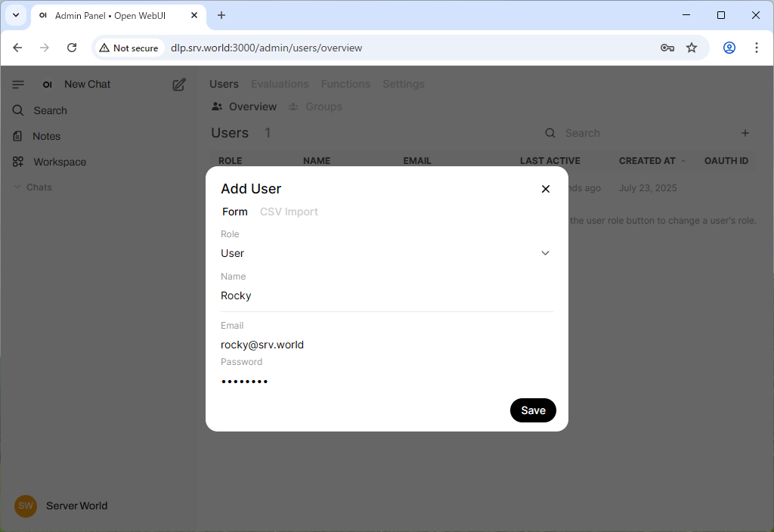Open the tab search dropdown arrow

pos(16,15)
